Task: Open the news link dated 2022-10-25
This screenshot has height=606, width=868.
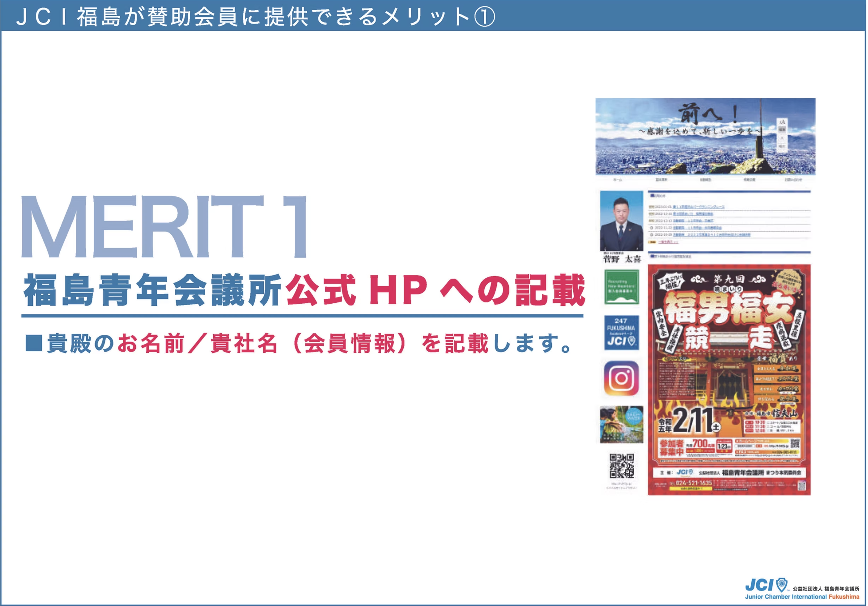Action: tap(711, 235)
